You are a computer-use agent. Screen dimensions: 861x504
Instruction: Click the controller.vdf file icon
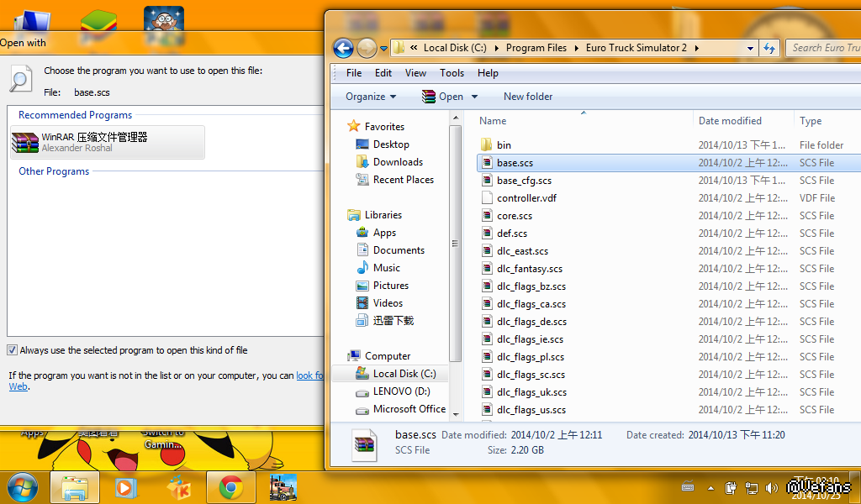(487, 198)
